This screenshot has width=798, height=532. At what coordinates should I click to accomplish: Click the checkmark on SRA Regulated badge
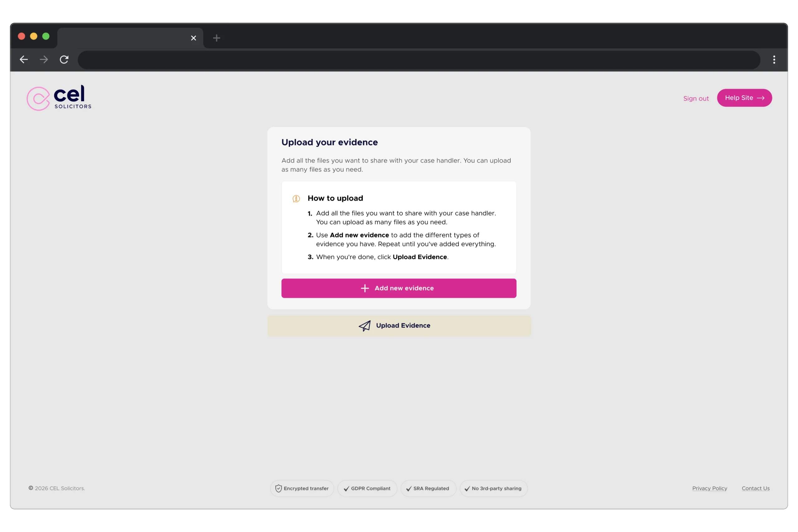click(409, 489)
